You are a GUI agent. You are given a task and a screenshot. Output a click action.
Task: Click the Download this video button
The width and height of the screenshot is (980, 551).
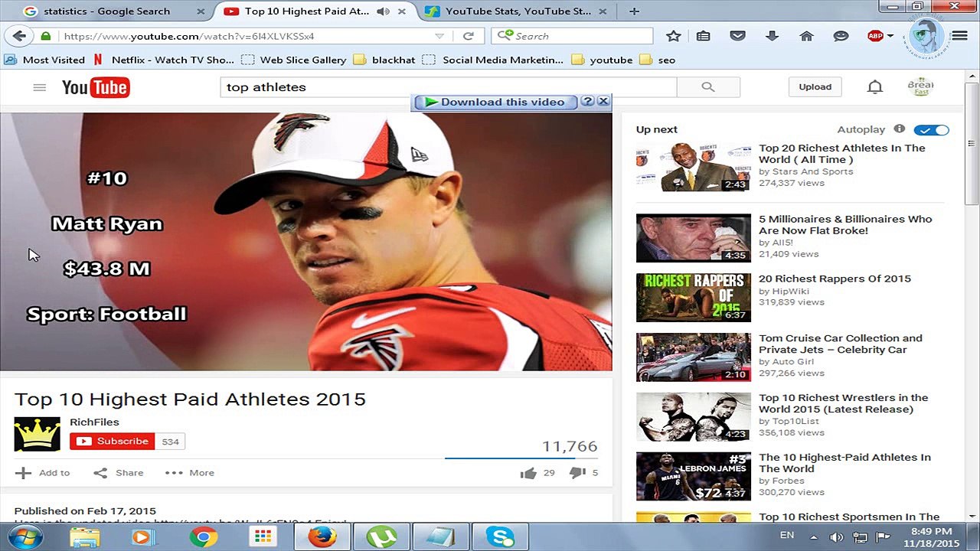pyautogui.click(x=495, y=102)
